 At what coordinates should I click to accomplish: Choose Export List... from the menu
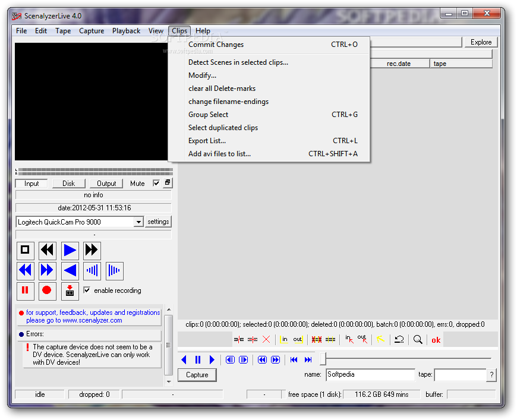pyautogui.click(x=269, y=141)
